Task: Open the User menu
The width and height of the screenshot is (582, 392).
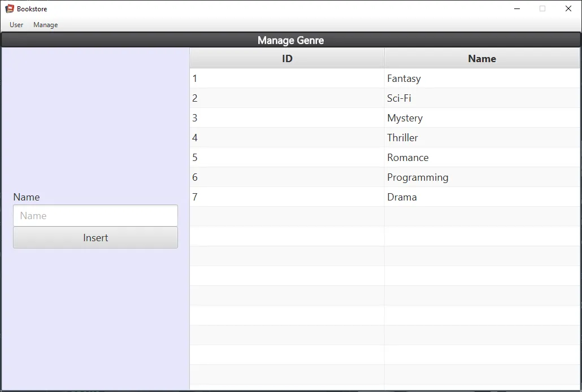Action: [x=16, y=25]
